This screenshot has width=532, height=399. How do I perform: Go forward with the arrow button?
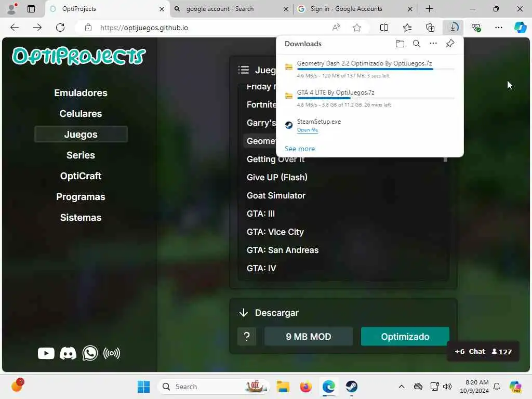[x=37, y=28]
